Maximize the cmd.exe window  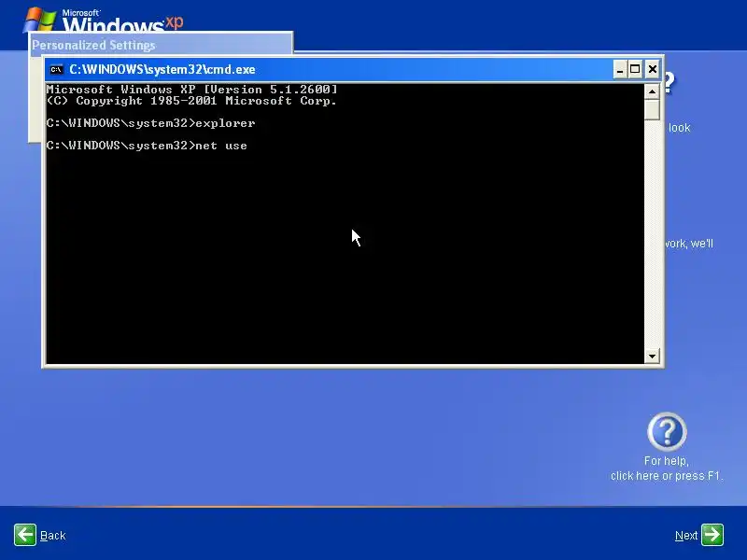635,69
